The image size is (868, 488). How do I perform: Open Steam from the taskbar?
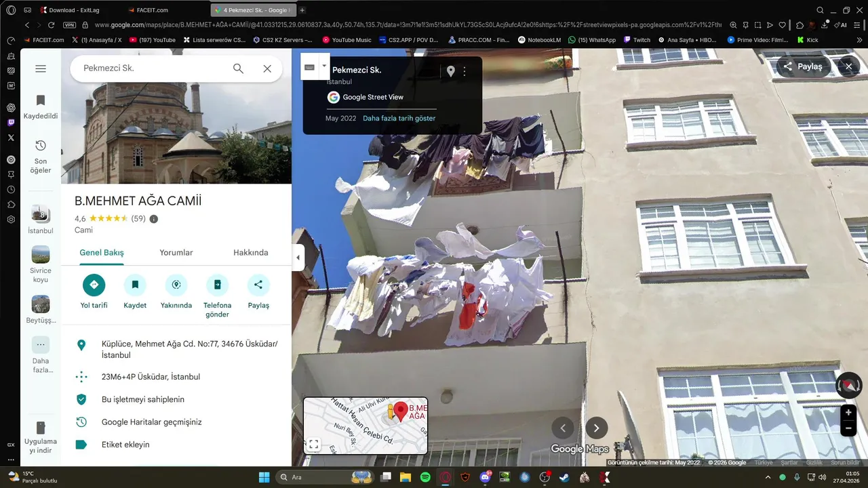click(564, 477)
